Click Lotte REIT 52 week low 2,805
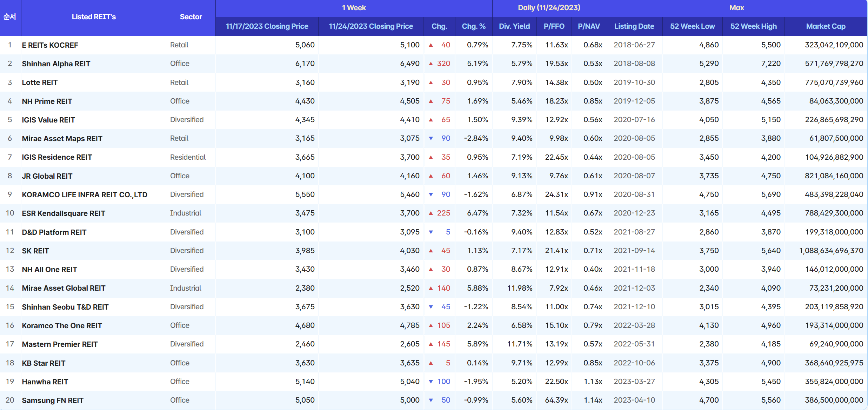The image size is (868, 410). [709, 82]
